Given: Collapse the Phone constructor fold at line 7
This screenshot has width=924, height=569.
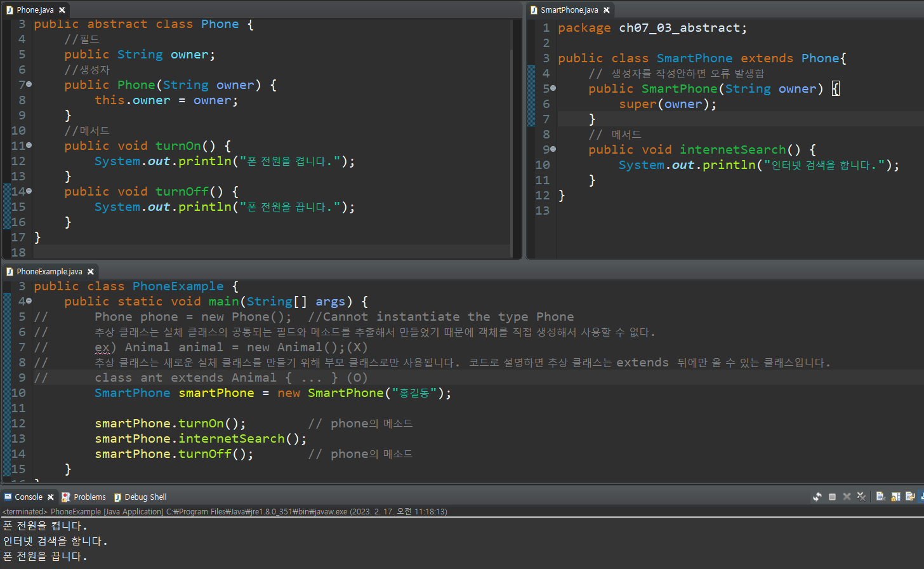Looking at the screenshot, I should pos(29,84).
